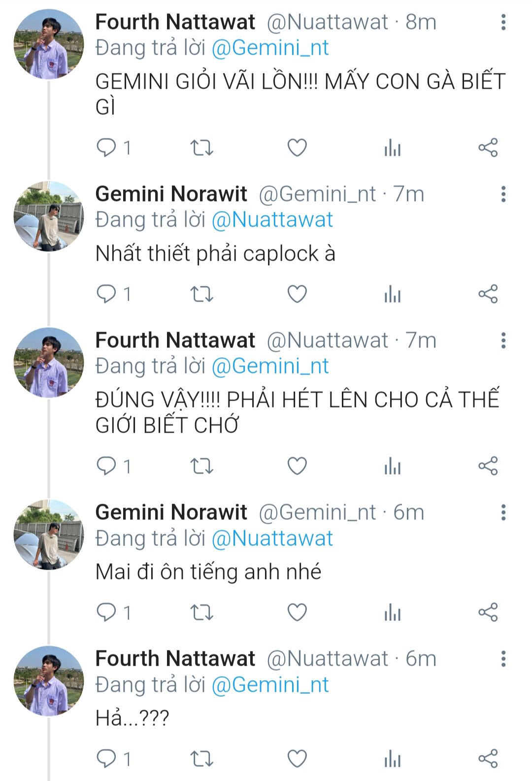Screen dimensions: 532x781
Task: Retweet the 'Nhất thiết phải caplock à' tweet
Action: click(201, 294)
